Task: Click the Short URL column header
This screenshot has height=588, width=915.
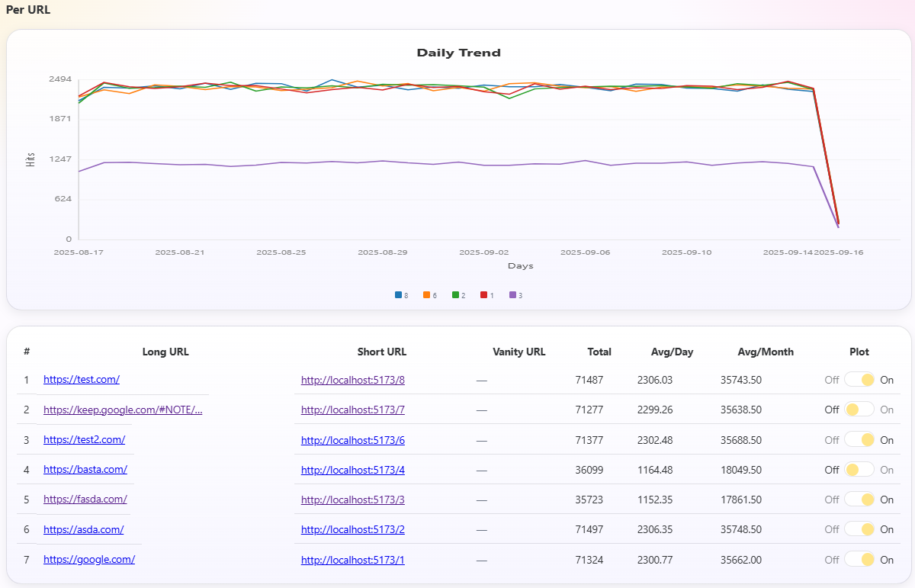Action: [382, 352]
